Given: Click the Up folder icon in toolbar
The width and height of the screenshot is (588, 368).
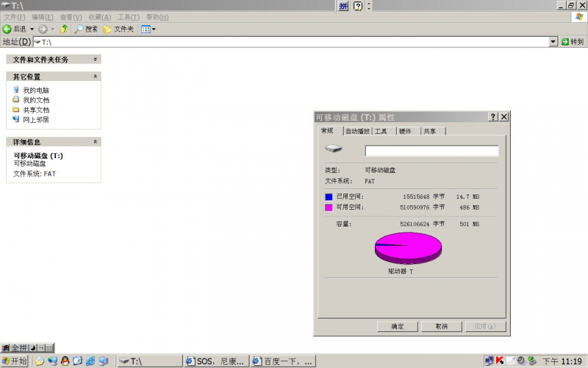Looking at the screenshot, I should 64,29.
